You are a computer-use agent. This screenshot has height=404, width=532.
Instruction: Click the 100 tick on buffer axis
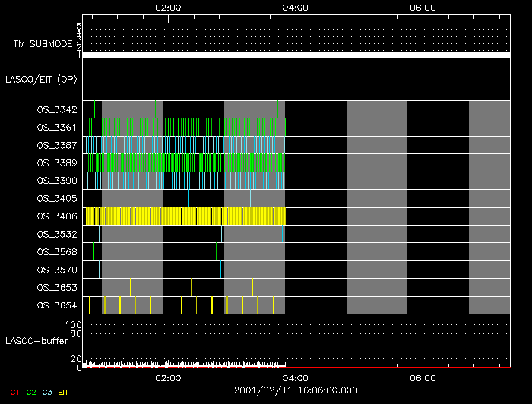74,325
